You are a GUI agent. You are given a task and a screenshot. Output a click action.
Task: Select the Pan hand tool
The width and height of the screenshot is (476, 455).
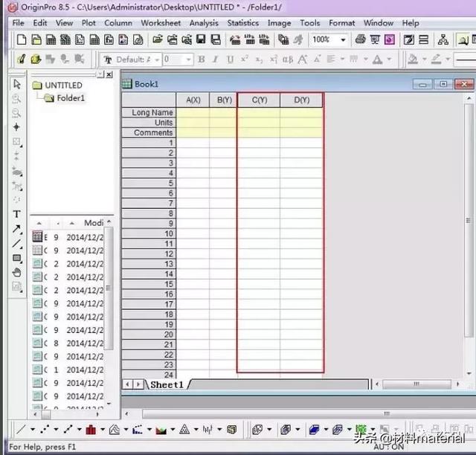click(16, 273)
